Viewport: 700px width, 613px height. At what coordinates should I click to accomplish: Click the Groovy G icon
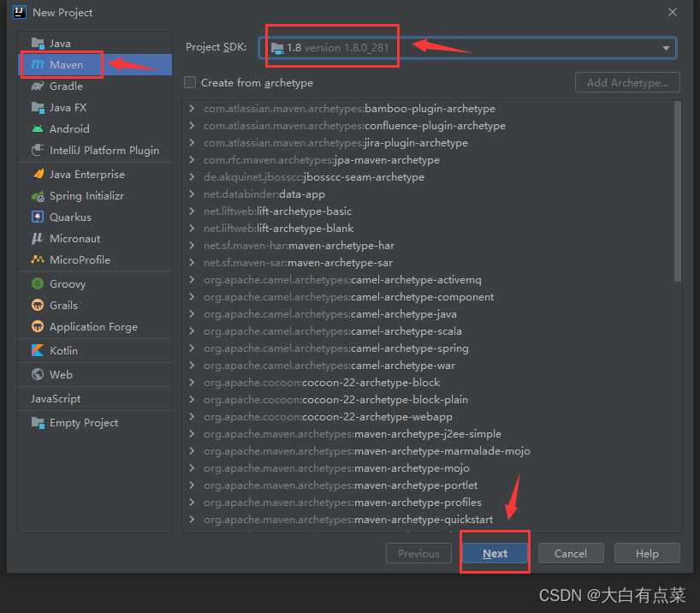[x=38, y=283]
